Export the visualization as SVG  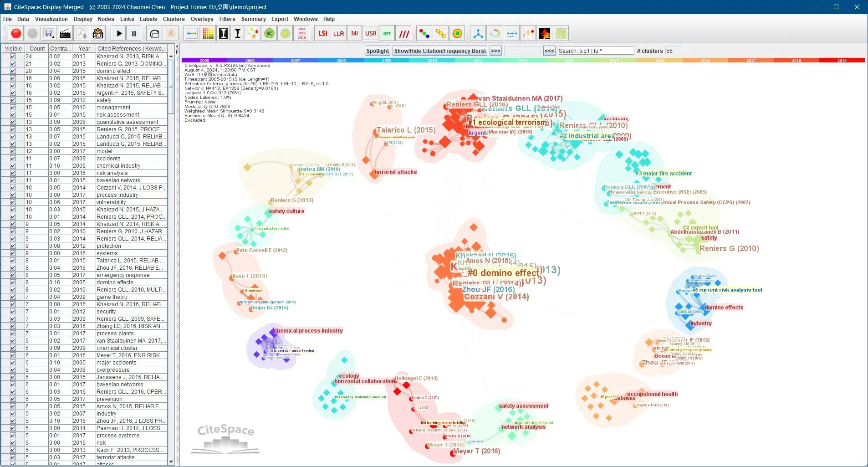click(98, 33)
